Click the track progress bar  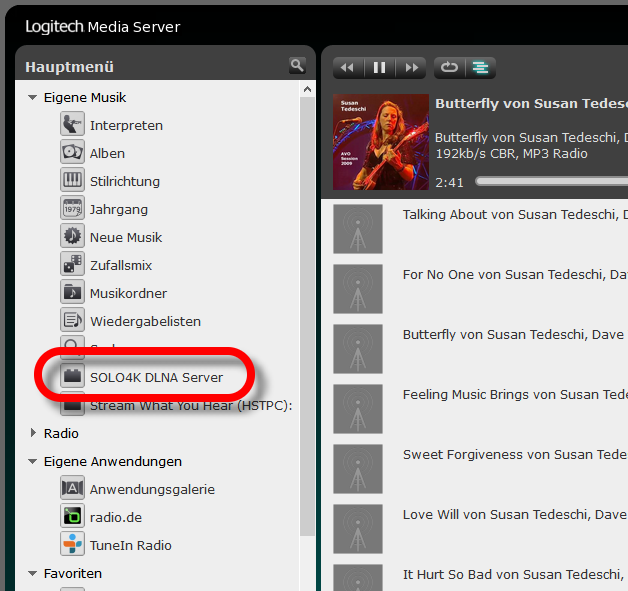click(x=550, y=182)
